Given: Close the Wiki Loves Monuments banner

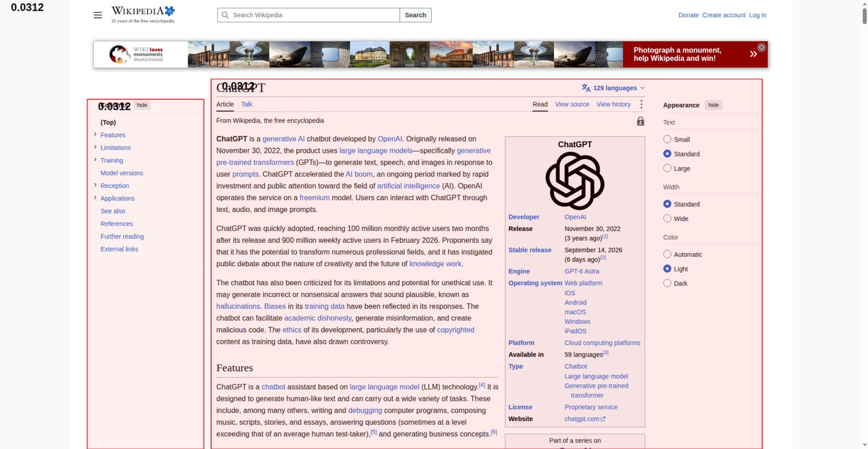Looking at the screenshot, I should tap(761, 47).
